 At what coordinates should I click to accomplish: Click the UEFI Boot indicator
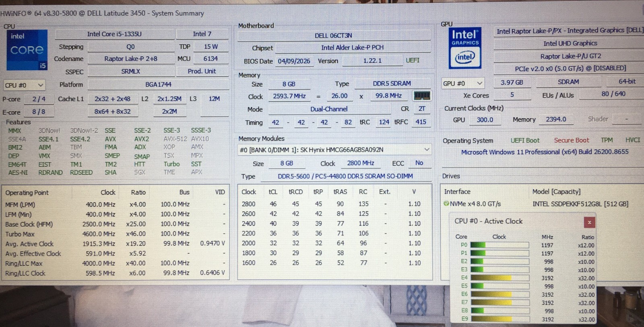525,141
